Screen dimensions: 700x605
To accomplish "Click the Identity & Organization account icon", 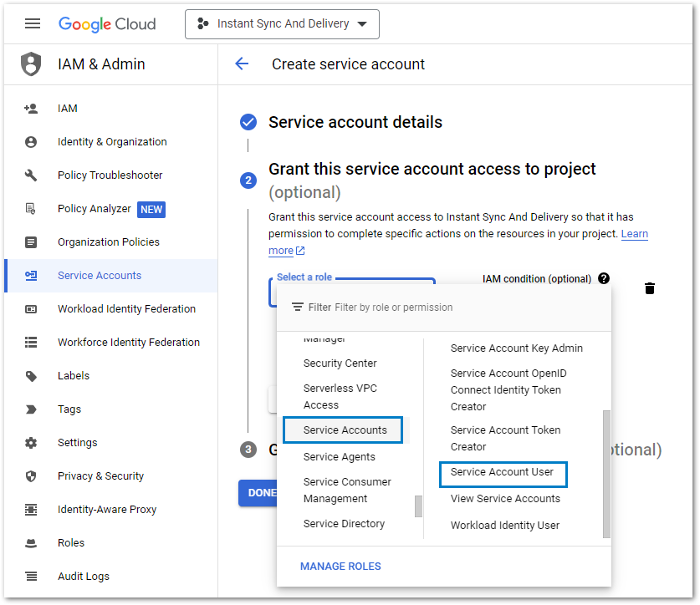I will point(31,142).
